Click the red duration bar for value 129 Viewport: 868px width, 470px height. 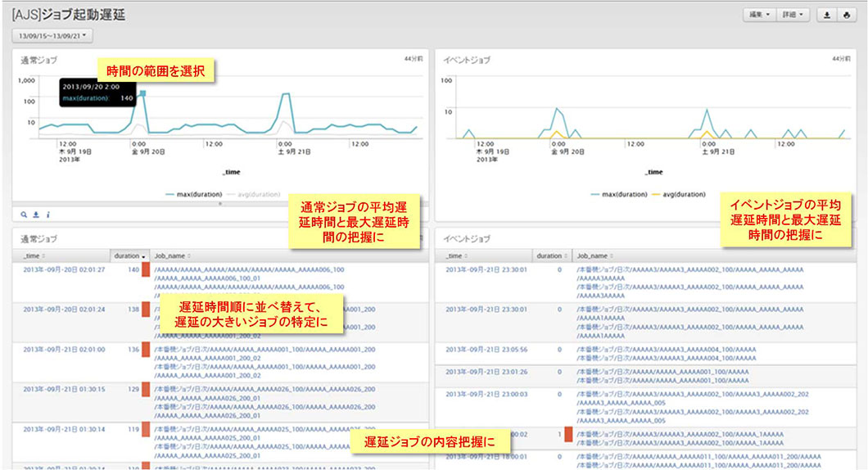(x=146, y=389)
